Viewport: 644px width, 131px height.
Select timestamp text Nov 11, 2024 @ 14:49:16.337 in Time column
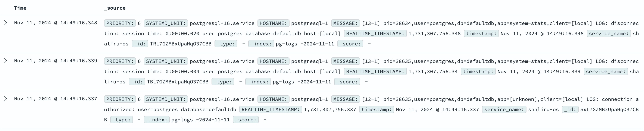pyautogui.click(x=56, y=99)
